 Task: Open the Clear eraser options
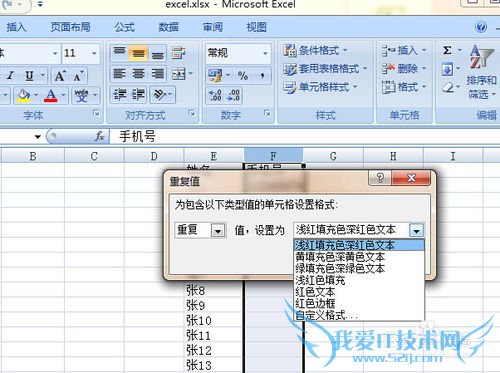[448, 88]
